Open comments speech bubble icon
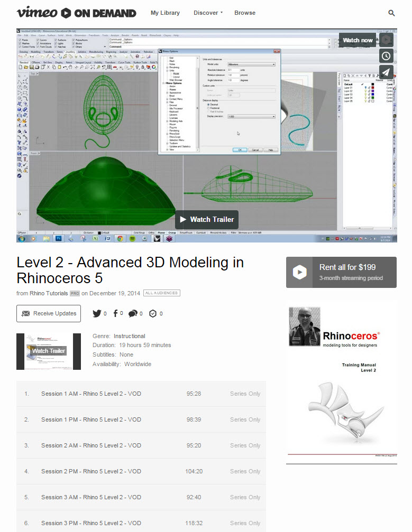 [x=133, y=313]
